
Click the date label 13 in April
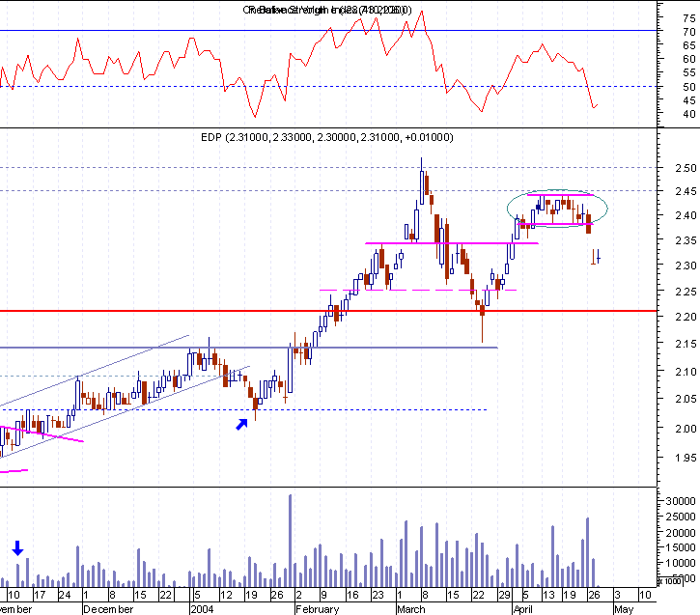point(548,595)
